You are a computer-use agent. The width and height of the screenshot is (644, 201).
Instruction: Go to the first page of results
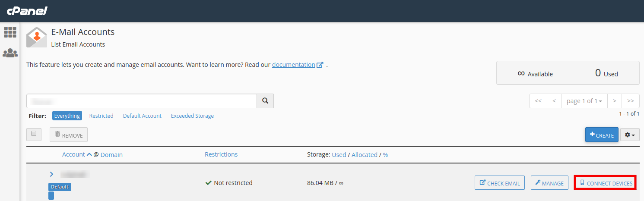[x=538, y=101]
